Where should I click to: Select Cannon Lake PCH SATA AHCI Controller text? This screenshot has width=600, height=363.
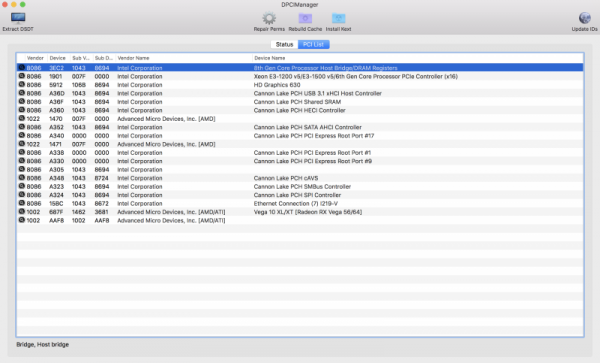point(308,127)
